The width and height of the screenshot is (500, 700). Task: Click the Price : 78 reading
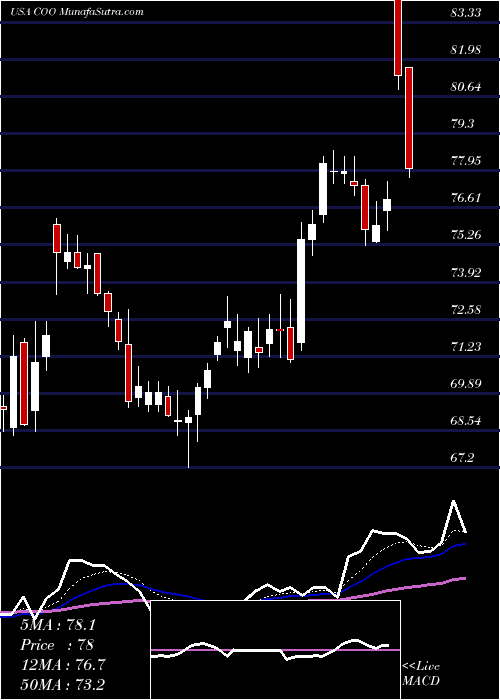(x=57, y=645)
